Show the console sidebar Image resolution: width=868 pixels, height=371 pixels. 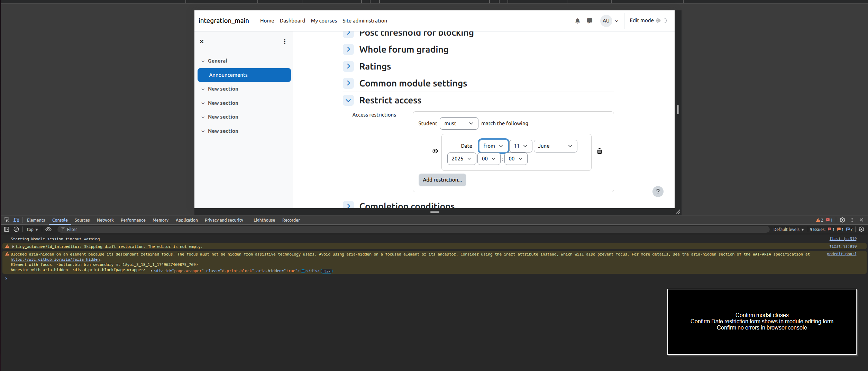tap(7, 229)
